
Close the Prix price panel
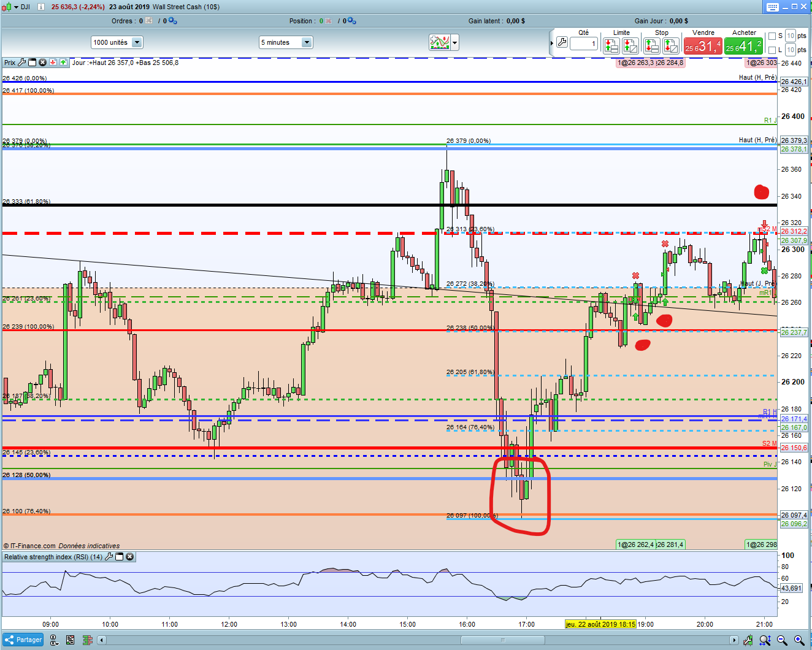click(42, 63)
